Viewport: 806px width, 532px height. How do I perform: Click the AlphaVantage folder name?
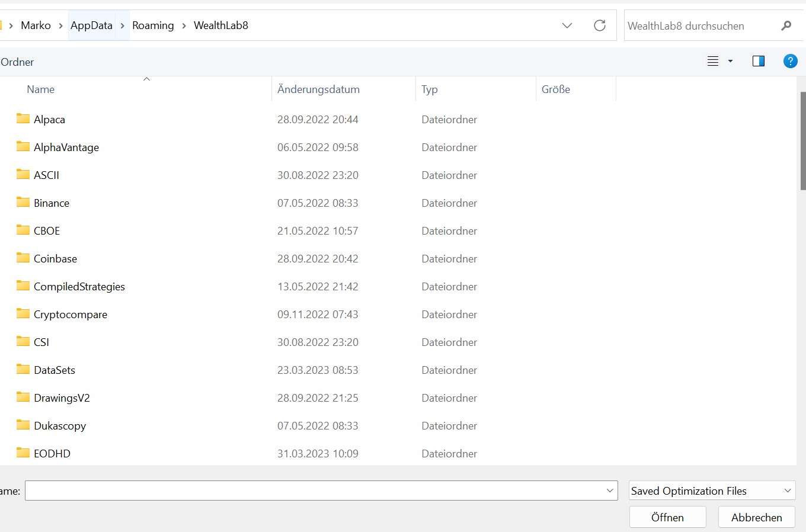(66, 147)
